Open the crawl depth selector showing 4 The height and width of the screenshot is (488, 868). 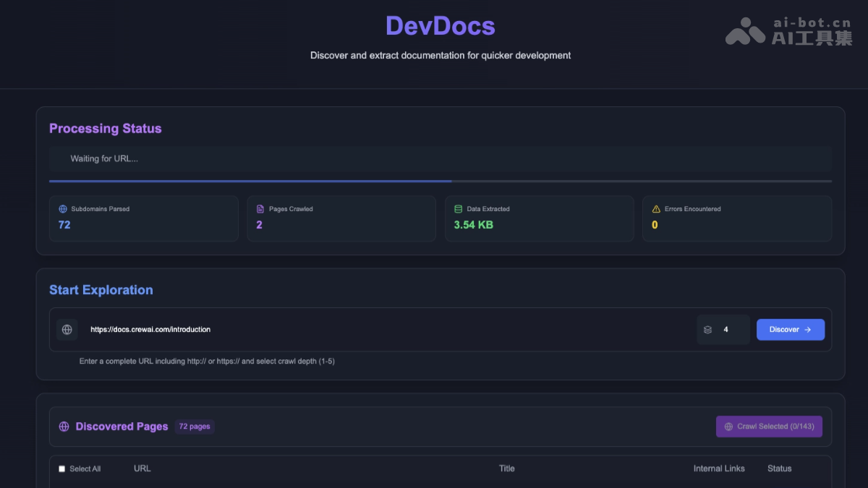[723, 329]
